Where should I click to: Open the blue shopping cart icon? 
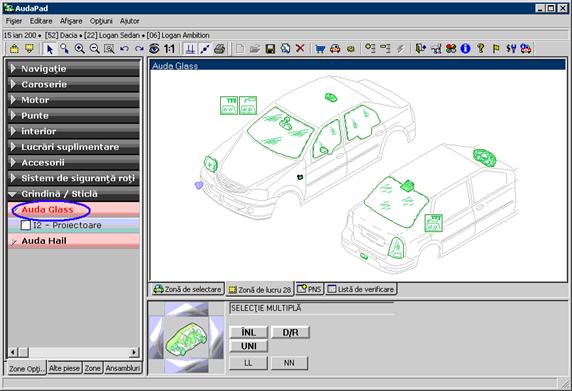[x=320, y=49]
